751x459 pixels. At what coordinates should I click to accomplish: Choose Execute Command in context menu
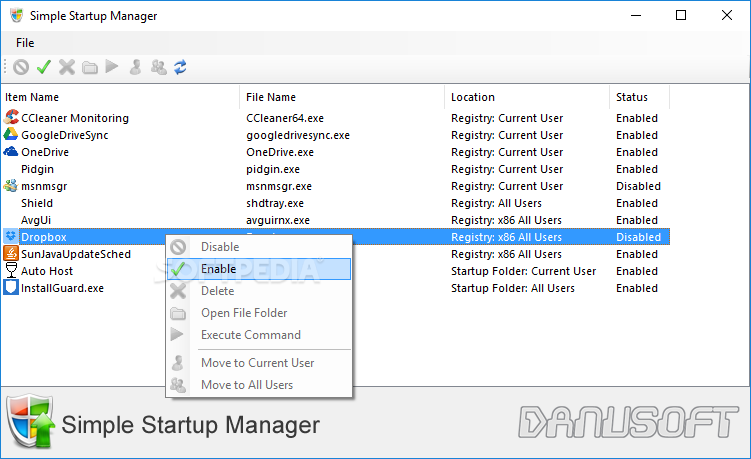(x=259, y=335)
